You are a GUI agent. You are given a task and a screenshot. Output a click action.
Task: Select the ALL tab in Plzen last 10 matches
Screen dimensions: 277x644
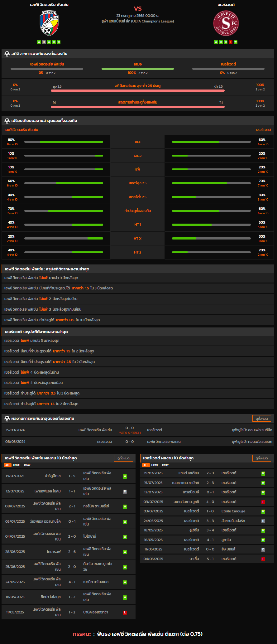pyautogui.click(x=8, y=465)
